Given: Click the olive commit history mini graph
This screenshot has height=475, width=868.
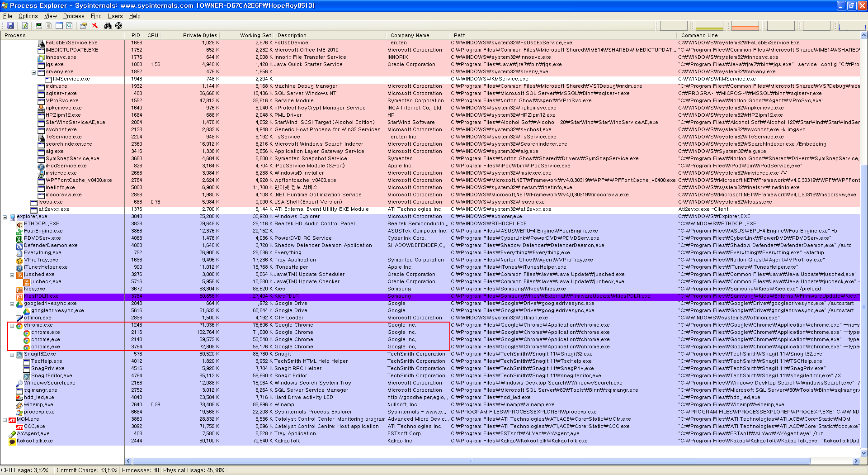Looking at the screenshot, I should point(709,26).
